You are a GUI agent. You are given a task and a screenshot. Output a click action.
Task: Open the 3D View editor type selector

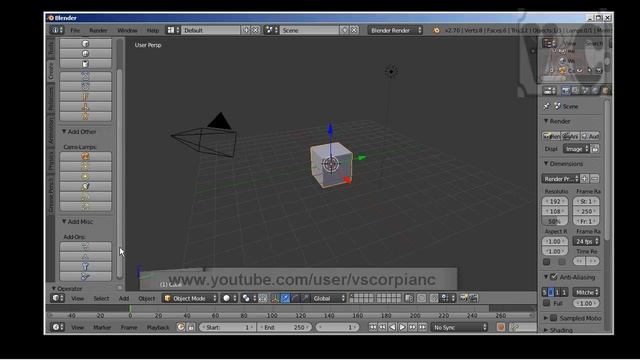point(57,298)
